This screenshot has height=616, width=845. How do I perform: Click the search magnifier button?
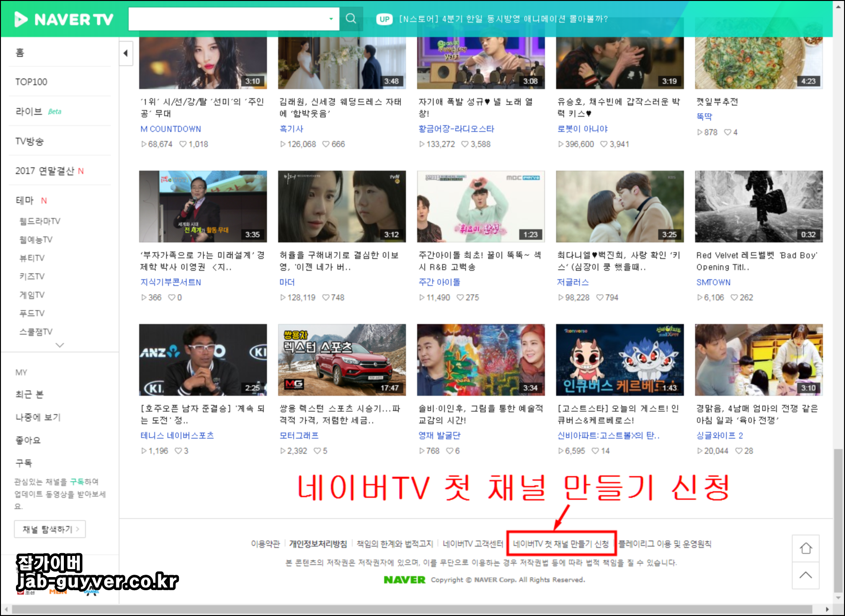click(x=351, y=19)
